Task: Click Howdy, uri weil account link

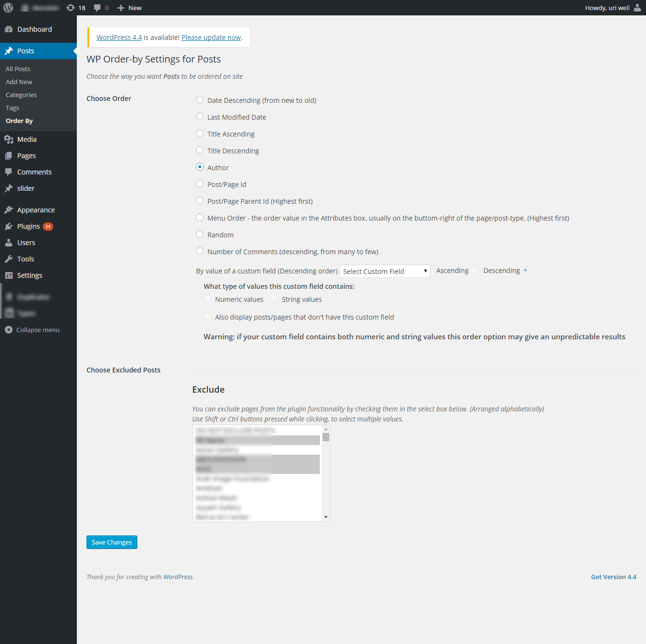Action: tap(607, 8)
